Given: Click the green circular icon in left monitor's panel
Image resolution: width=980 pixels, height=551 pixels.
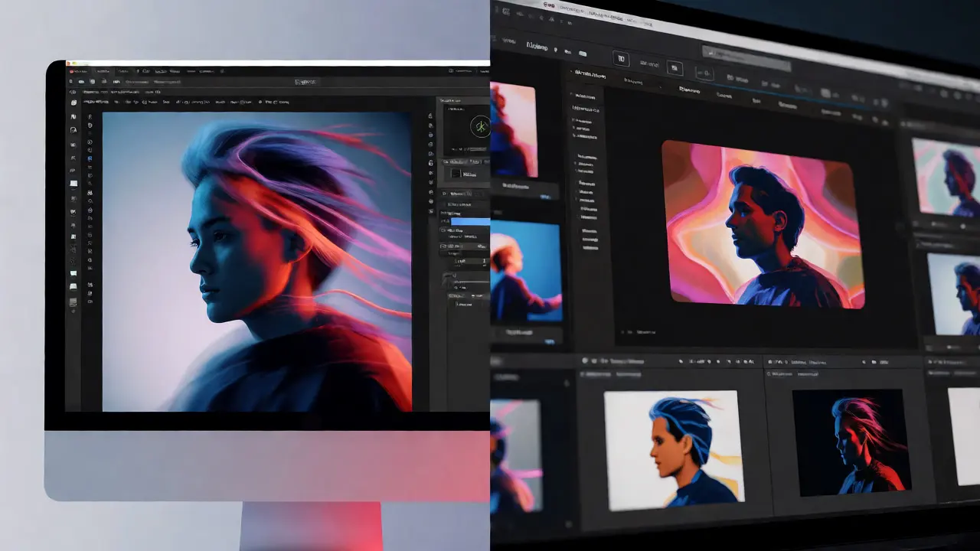Looking at the screenshot, I should (480, 126).
